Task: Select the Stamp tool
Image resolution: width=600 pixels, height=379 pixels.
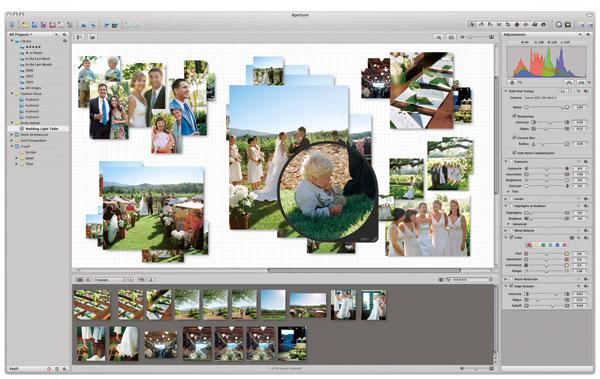Action: (543, 25)
